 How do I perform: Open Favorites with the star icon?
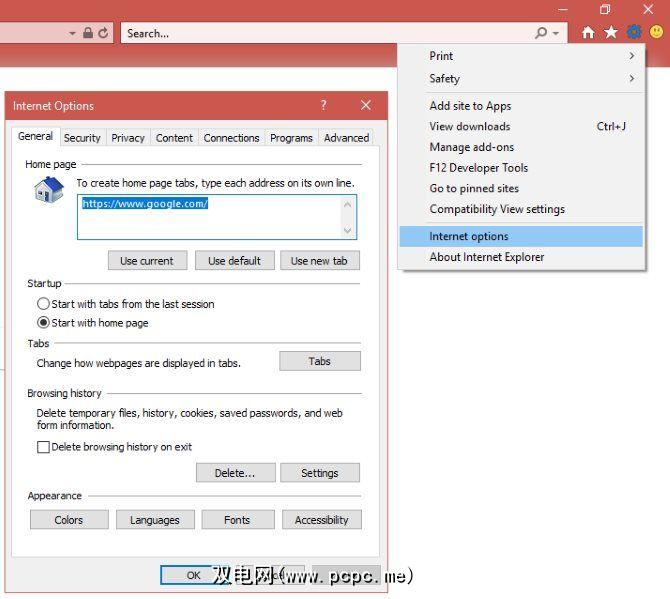coord(611,32)
